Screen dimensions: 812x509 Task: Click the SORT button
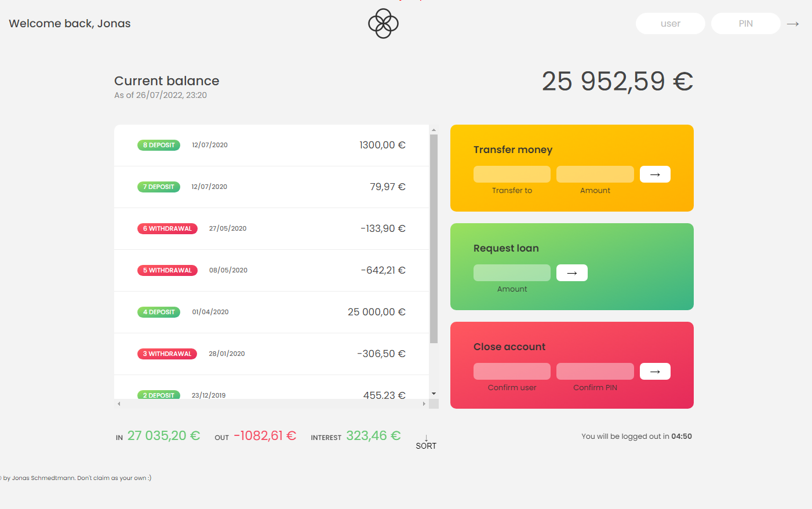click(x=426, y=442)
